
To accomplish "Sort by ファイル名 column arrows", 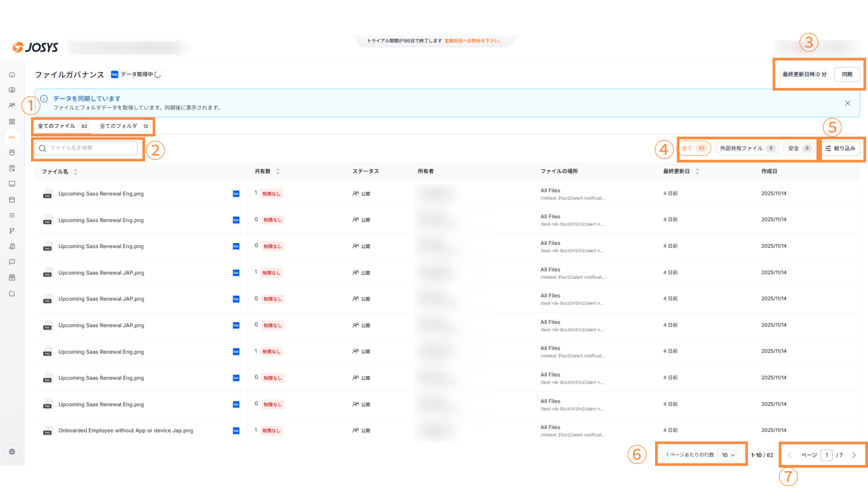I will point(75,172).
